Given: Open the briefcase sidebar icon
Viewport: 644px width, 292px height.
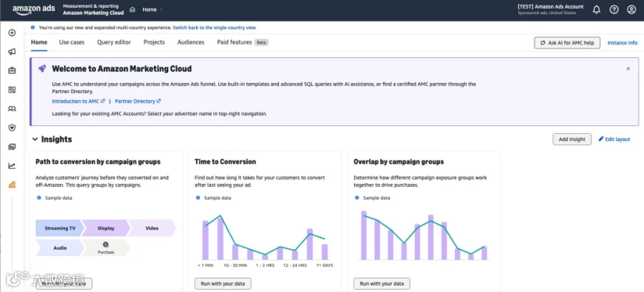Looking at the screenshot, I should [12, 71].
